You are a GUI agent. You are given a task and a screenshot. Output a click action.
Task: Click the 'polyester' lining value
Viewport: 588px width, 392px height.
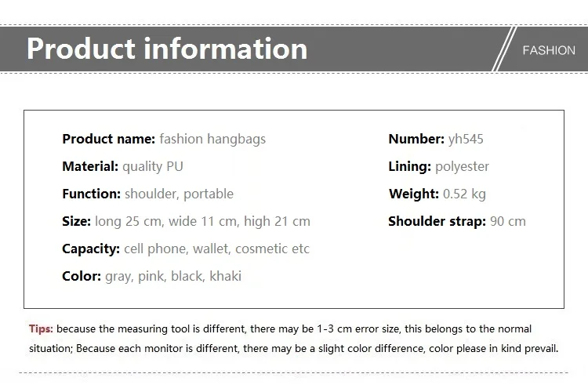[x=462, y=167]
